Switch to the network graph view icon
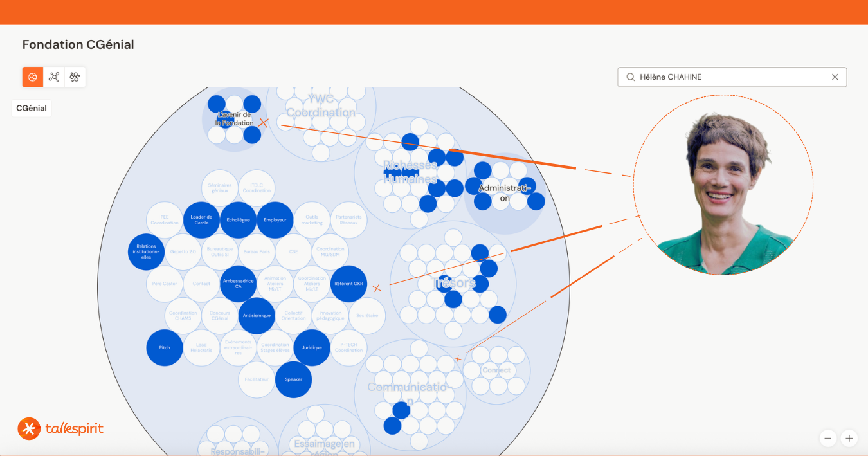This screenshot has width=868, height=456. [x=54, y=77]
